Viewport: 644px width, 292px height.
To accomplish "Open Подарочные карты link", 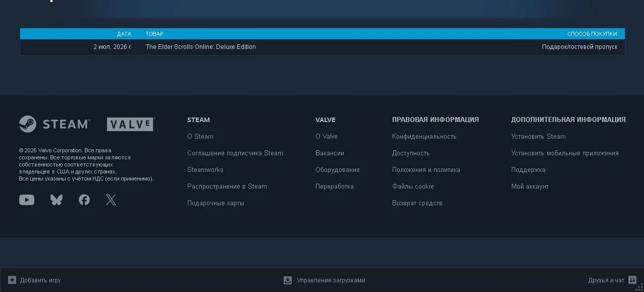I will 216,203.
